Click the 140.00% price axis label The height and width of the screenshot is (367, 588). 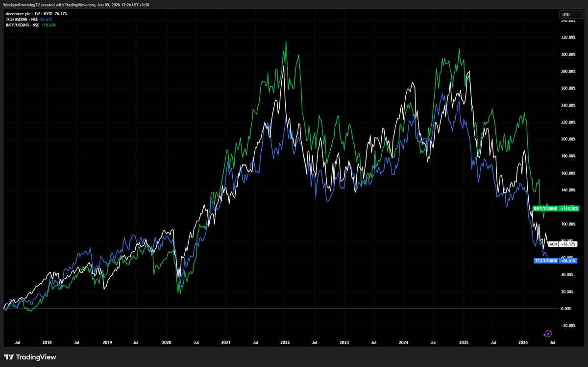click(x=568, y=190)
